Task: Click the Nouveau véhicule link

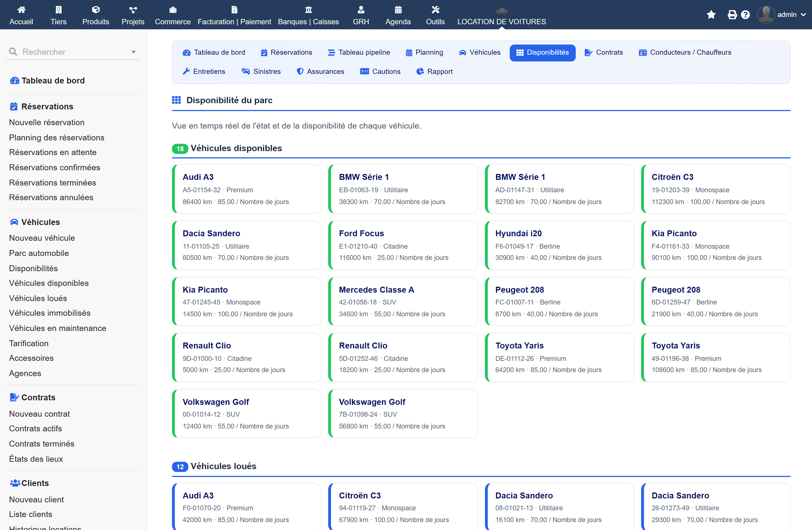Action: pyautogui.click(x=42, y=238)
